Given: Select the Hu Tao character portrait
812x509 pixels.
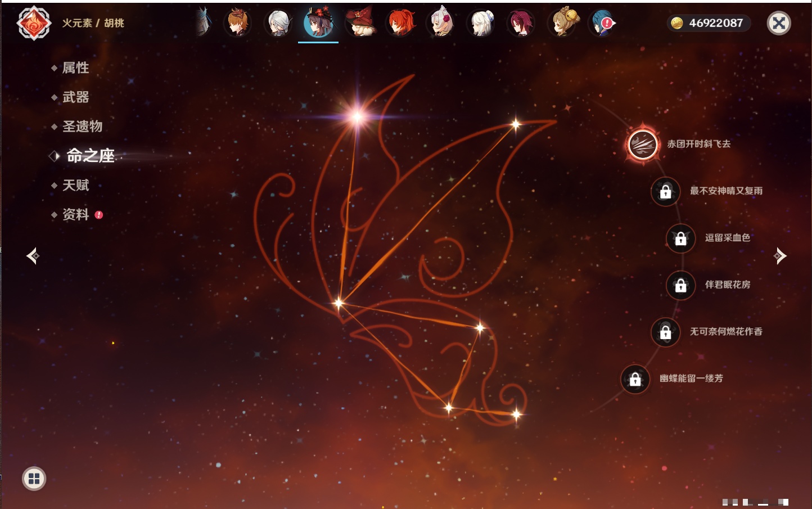Looking at the screenshot, I should click(318, 22).
